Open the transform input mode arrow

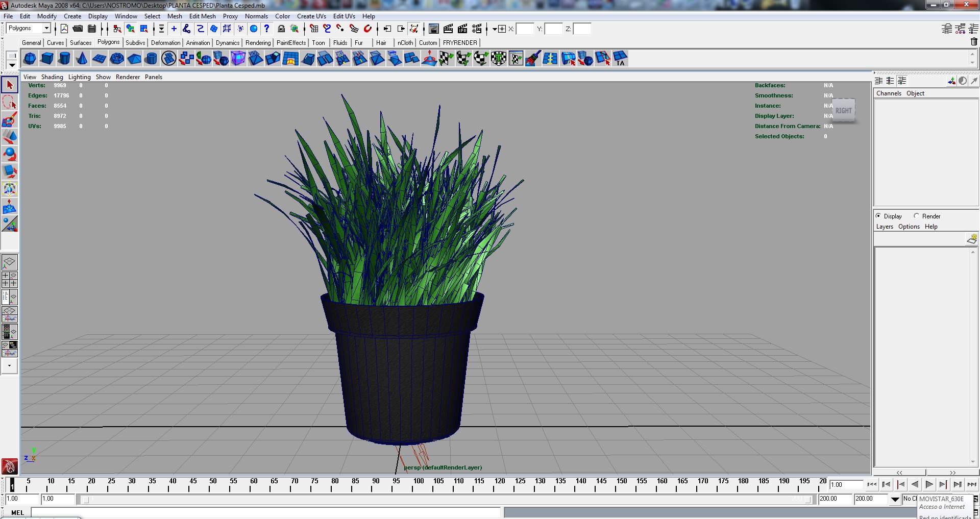495,29
